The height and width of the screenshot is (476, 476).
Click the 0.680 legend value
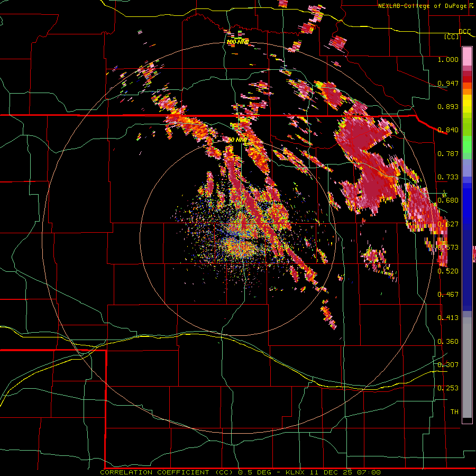448,200
